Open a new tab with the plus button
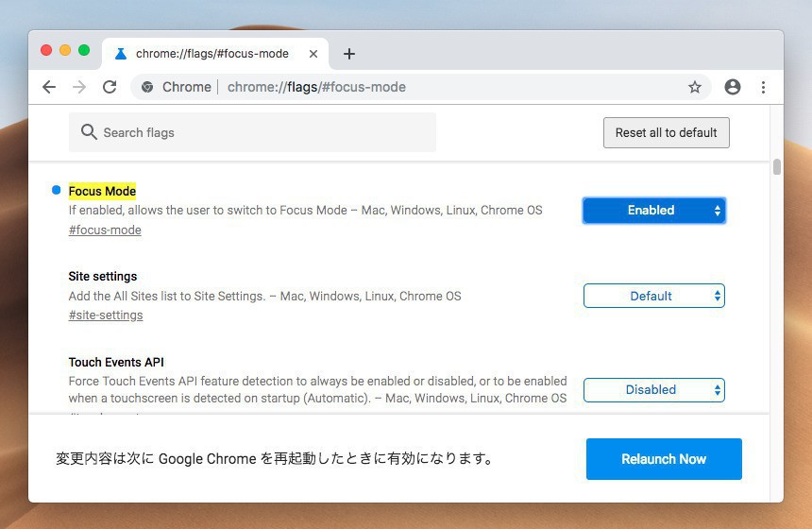The height and width of the screenshot is (529, 812). click(349, 54)
